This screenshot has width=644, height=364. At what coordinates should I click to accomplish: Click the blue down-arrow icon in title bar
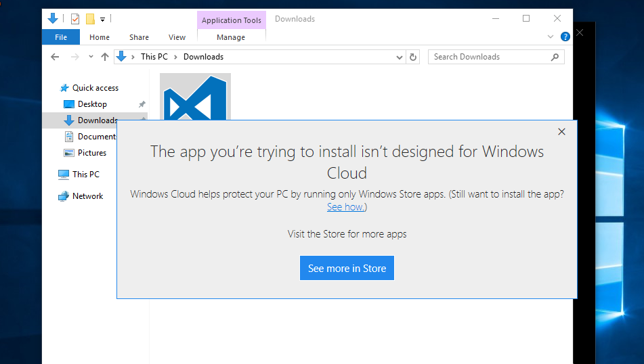[53, 18]
